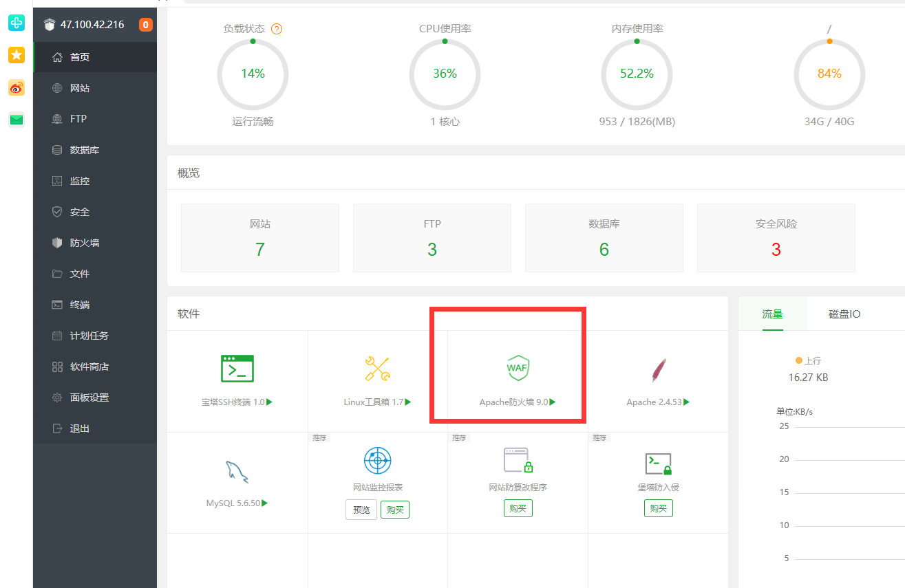The image size is (905, 588).
Task: Click the teal clover icon in the browser side strip
Action: 17,23
